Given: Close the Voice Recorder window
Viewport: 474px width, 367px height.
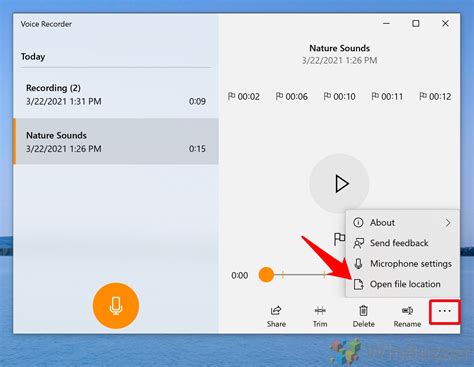Looking at the screenshot, I should pyautogui.click(x=445, y=24).
